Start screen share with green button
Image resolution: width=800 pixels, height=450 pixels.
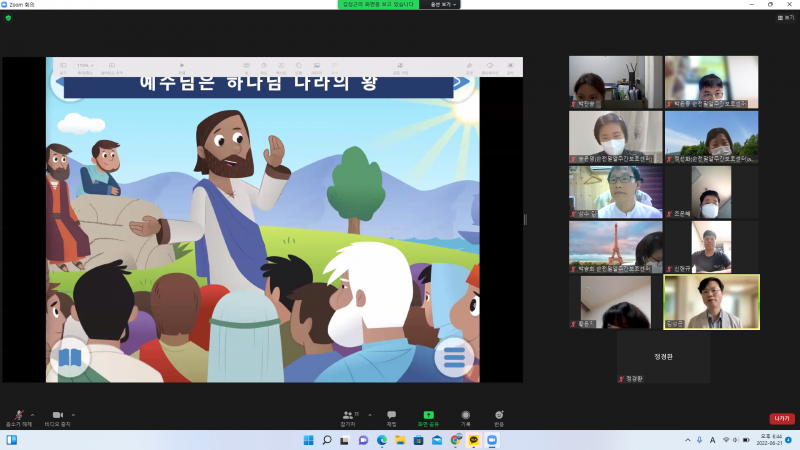click(x=428, y=418)
